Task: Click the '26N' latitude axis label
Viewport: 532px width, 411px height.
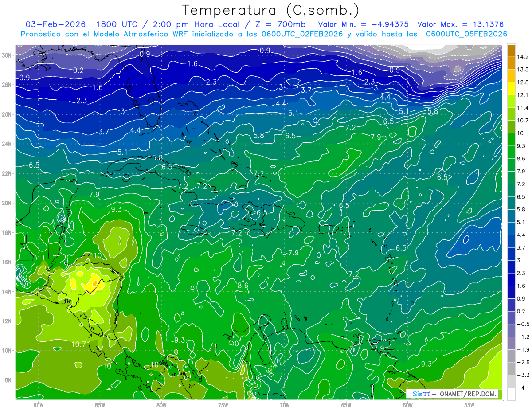Action: point(7,114)
